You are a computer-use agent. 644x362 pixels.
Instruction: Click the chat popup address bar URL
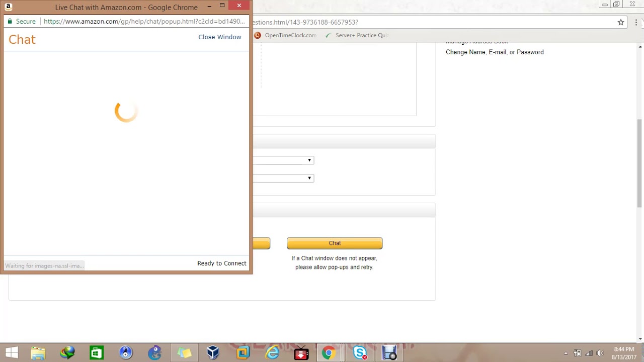[x=144, y=22]
